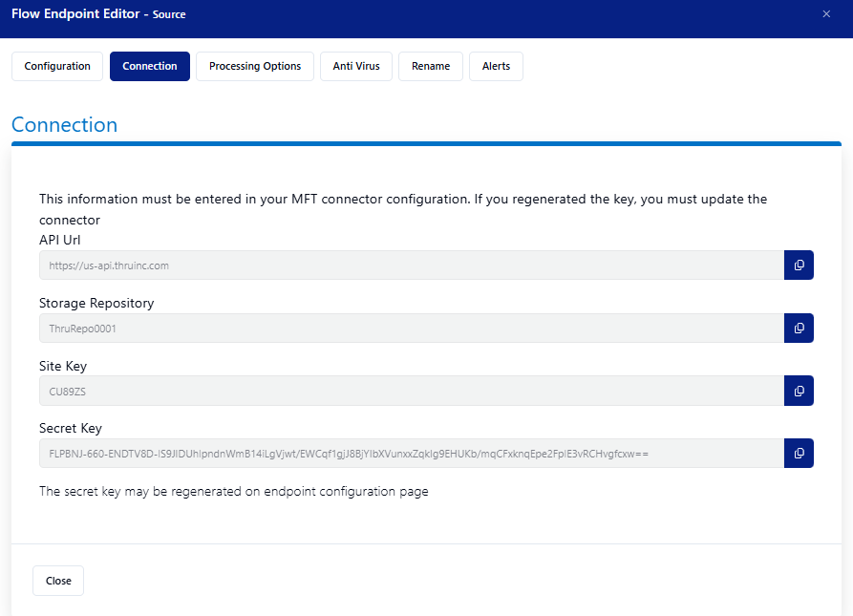Screen dimensions: 853x616
Task: Click the Flow Endpoint Editor title text
Action: point(76,14)
